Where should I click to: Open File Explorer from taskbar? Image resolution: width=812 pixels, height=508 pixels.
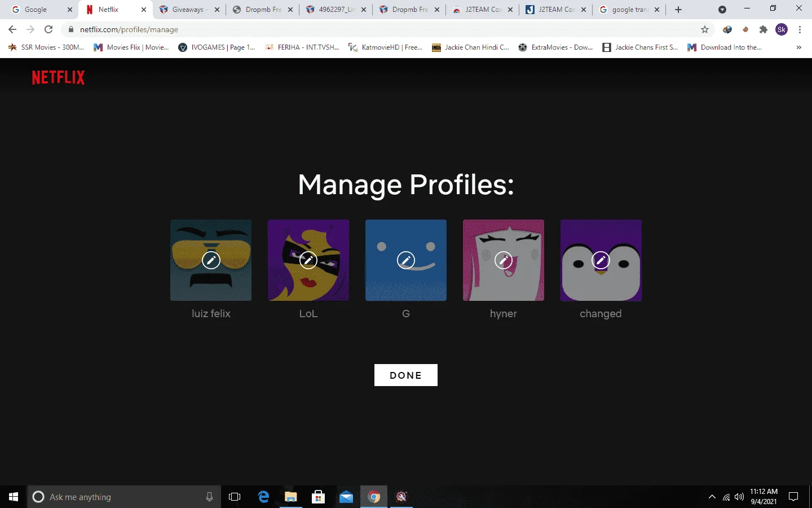click(x=290, y=497)
